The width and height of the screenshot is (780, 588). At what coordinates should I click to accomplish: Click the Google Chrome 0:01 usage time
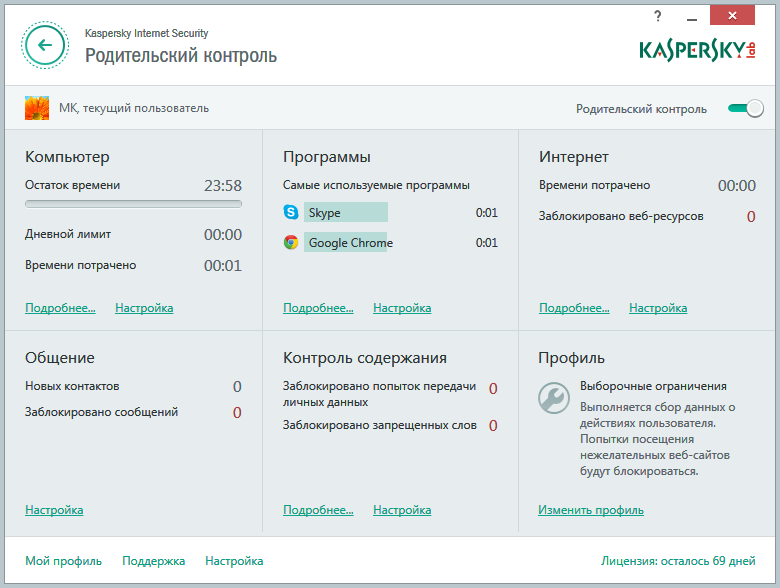pos(487,242)
